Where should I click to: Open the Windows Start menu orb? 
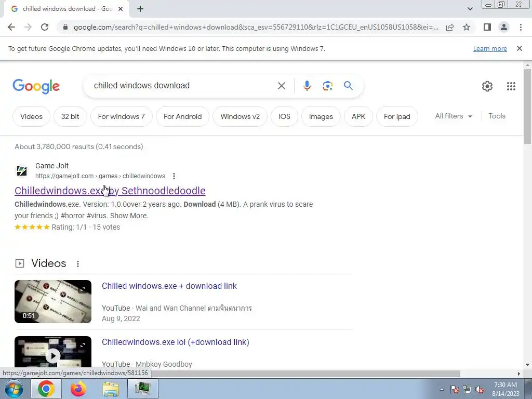pos(14,389)
